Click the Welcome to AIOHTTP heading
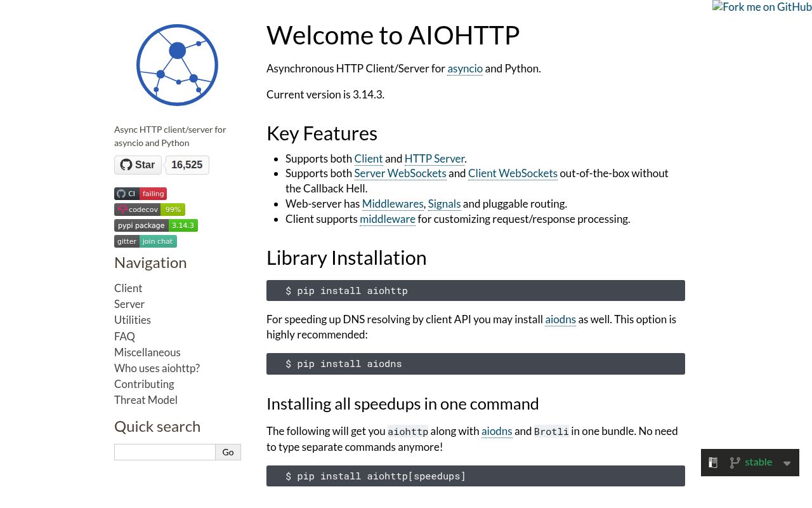 point(393,35)
